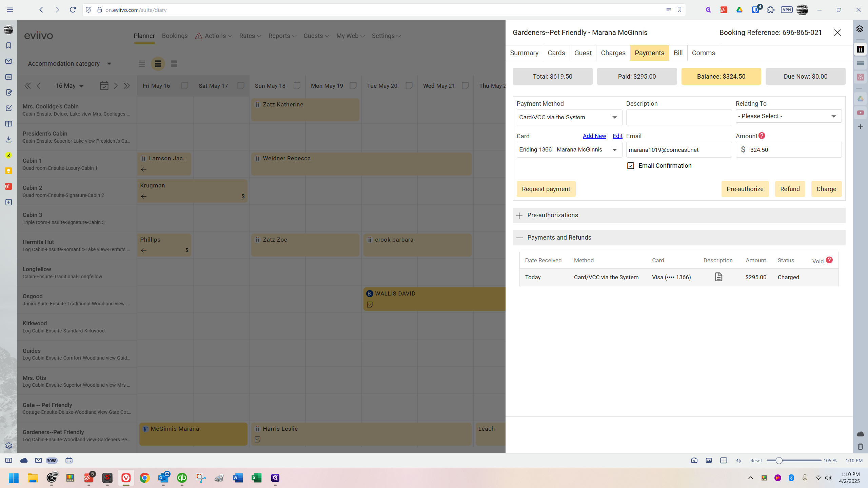Jump forward a week with double-right arrows
The image size is (868, 488).
(126, 86)
